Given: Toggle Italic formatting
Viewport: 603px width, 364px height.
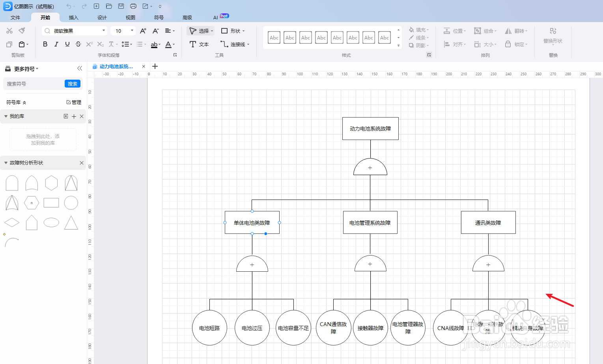Looking at the screenshot, I should pyautogui.click(x=56, y=44).
